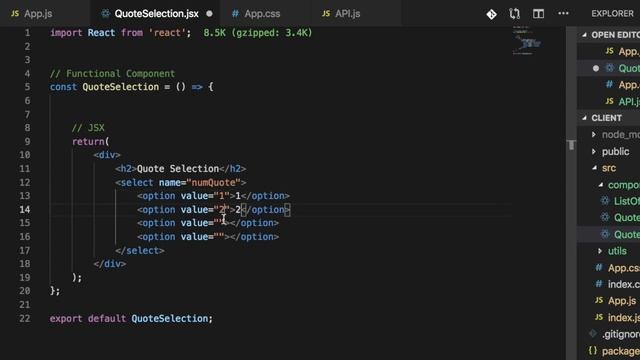Click the h2 'Quote Selection' text
The image size is (640, 360).
click(178, 169)
